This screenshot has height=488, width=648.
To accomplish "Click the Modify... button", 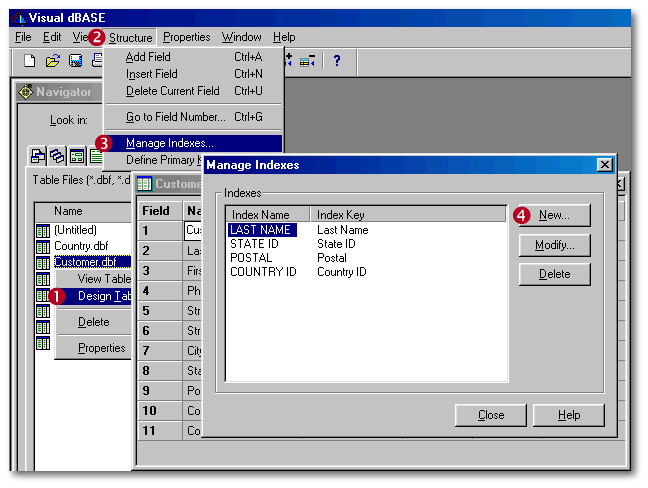I will pos(554,245).
